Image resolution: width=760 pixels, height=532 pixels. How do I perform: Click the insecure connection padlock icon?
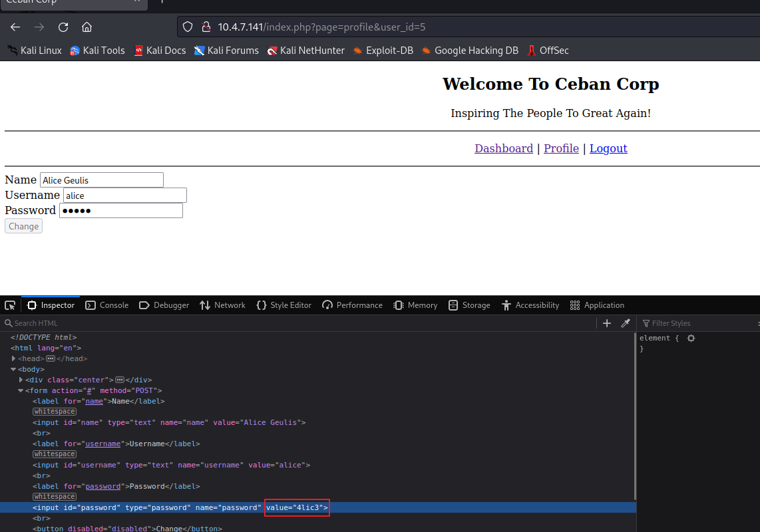[x=206, y=27]
